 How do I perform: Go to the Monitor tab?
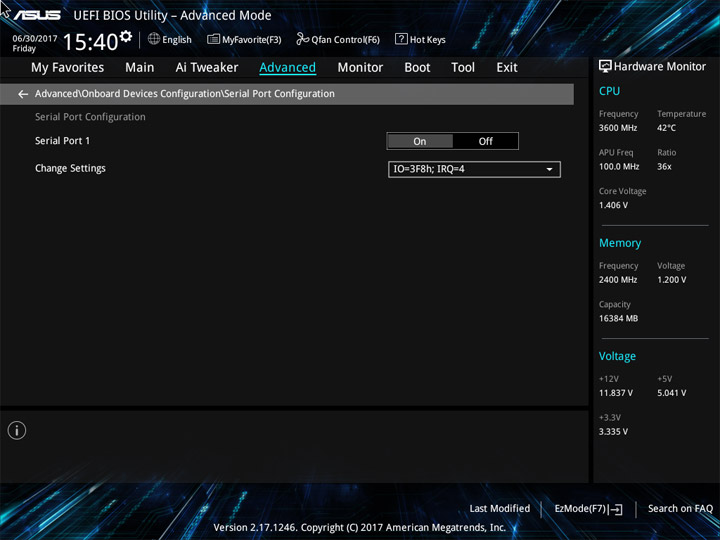coord(360,68)
